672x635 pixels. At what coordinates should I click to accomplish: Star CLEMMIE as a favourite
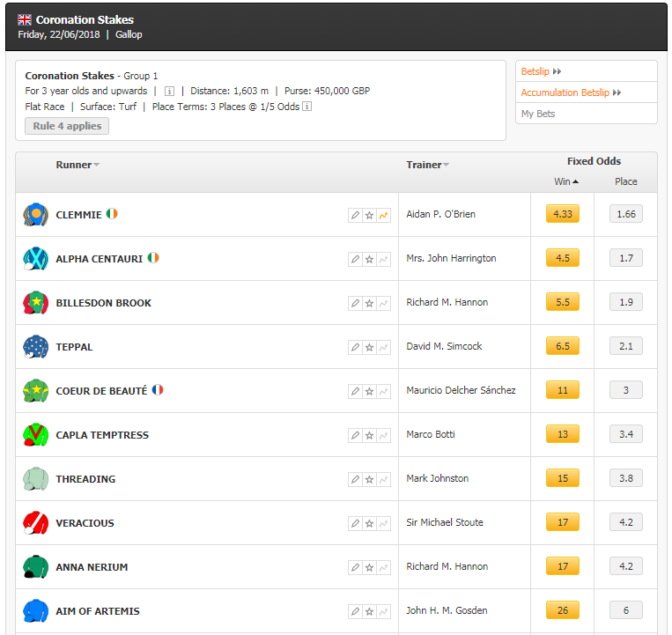(369, 215)
